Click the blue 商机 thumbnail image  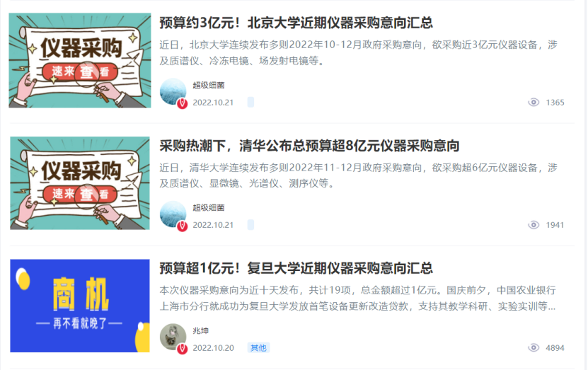tap(80, 306)
